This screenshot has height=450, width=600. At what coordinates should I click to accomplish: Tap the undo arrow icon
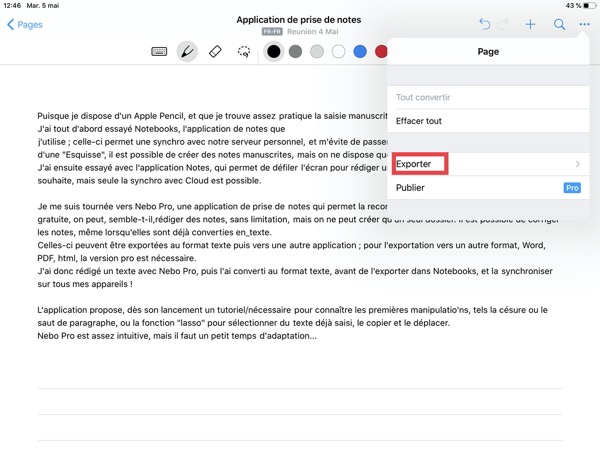485,24
